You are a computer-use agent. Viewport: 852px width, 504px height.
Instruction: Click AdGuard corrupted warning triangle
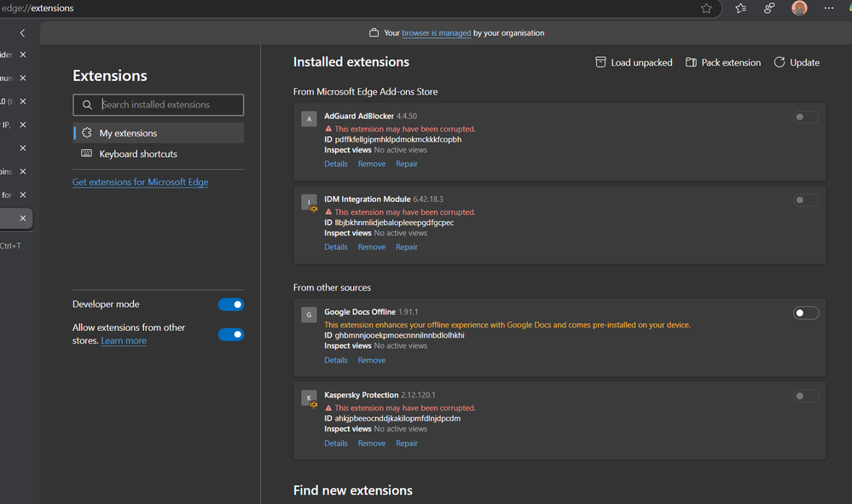point(328,129)
